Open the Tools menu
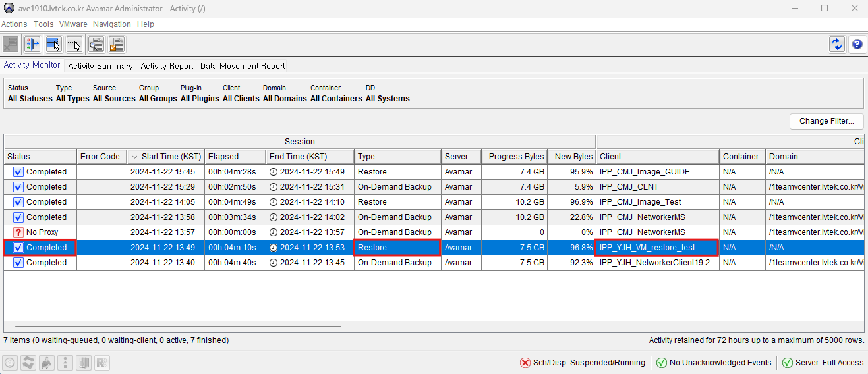 point(43,24)
